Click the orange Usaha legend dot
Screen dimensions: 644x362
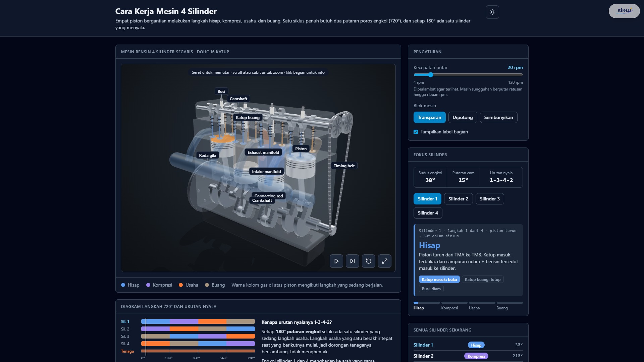(181, 285)
